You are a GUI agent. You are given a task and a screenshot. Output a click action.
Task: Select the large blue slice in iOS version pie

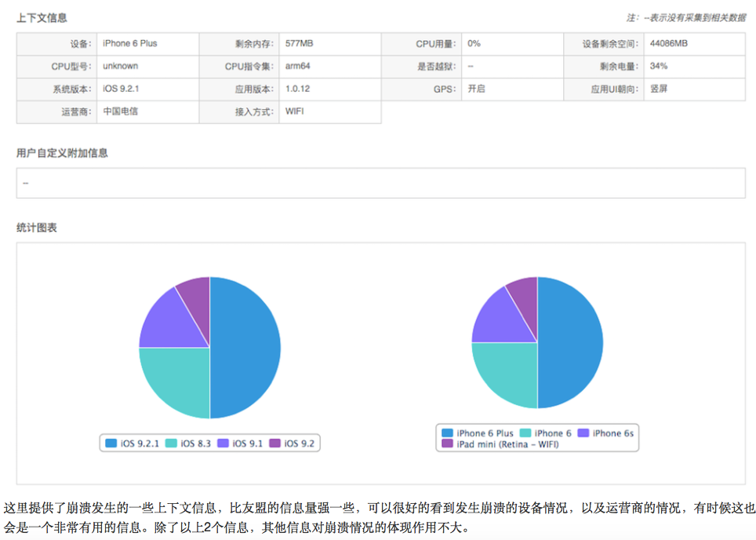[x=246, y=348]
